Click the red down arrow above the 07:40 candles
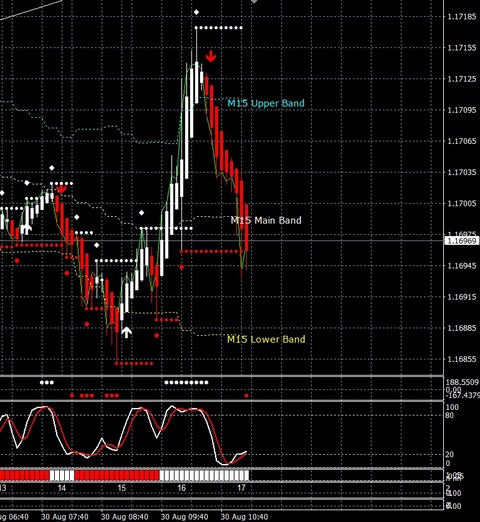This screenshot has width=480, height=522. 61,189
